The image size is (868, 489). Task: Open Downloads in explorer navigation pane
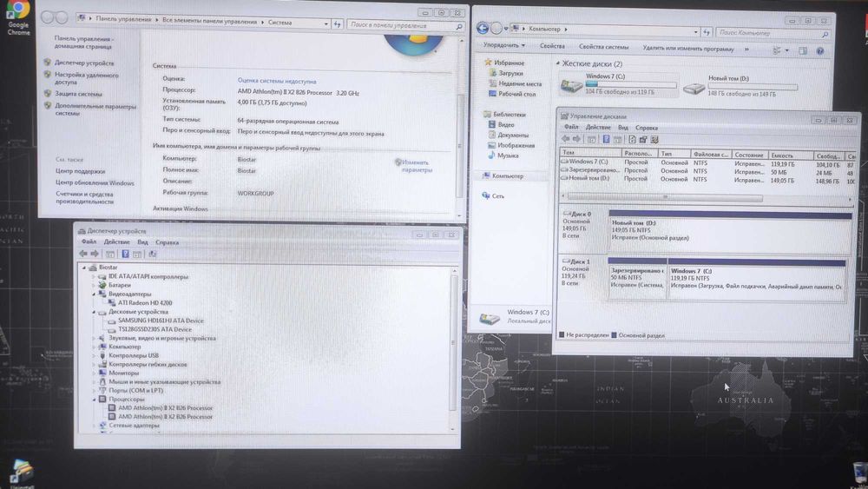tap(511, 73)
